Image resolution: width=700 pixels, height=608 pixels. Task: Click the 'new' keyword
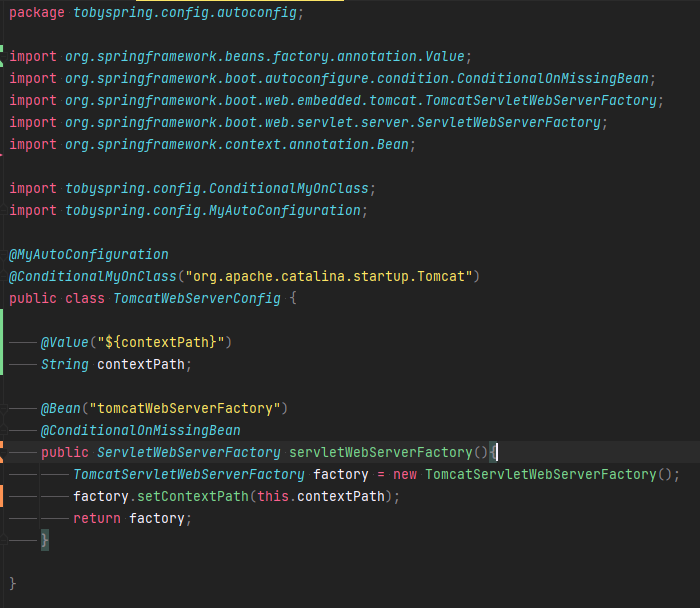405,474
